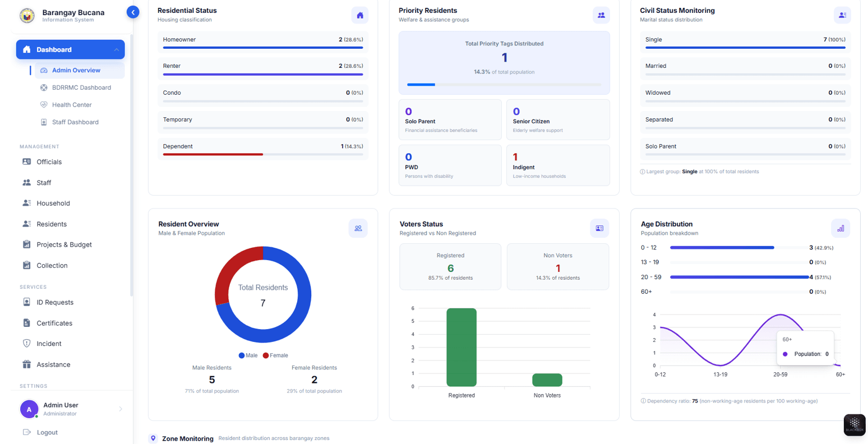Viewport: 868px width, 444px height.
Task: Click the bar chart icon in Age Distribution
Action: point(841,228)
